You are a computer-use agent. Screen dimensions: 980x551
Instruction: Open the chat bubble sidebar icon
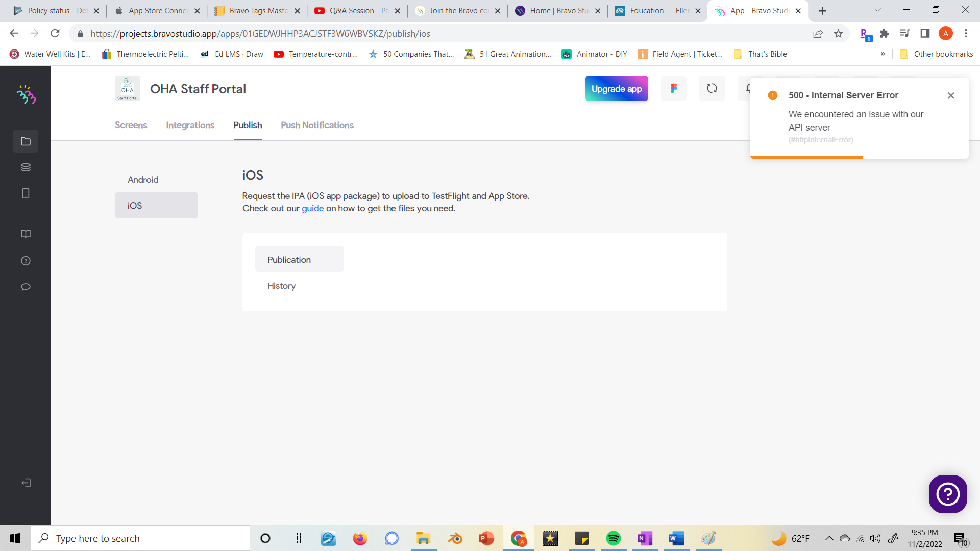[26, 287]
